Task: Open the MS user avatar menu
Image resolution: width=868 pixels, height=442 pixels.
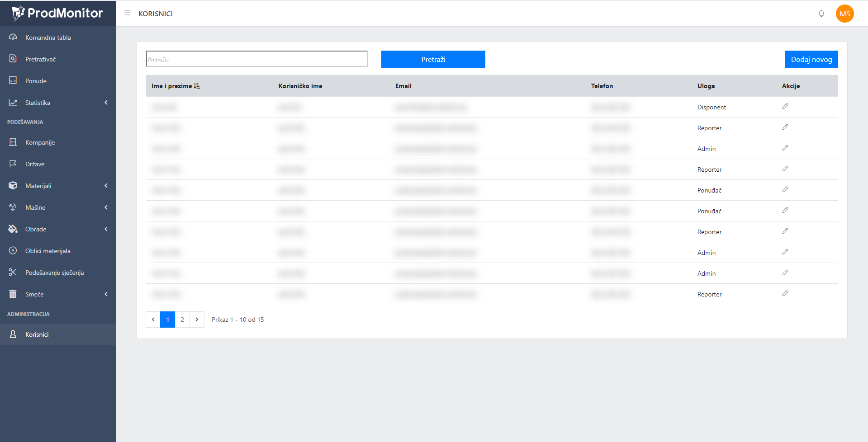Action: point(844,14)
